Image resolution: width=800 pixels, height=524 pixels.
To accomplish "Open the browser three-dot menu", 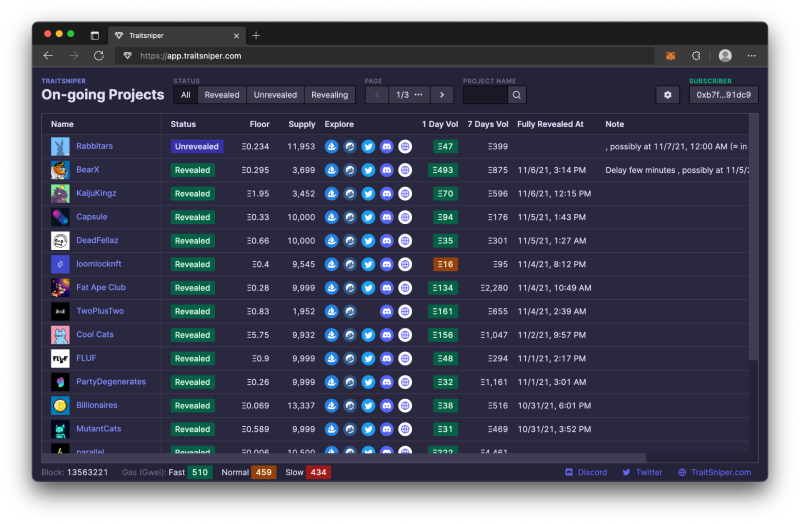I will pos(752,56).
